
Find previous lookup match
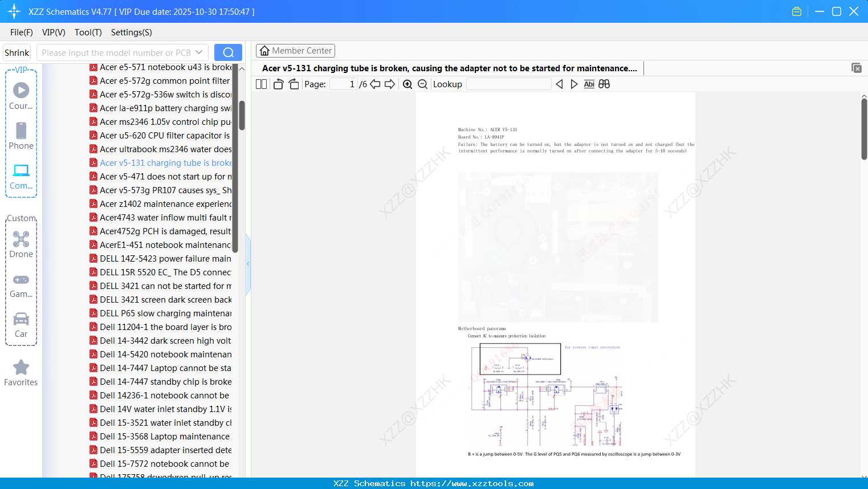click(559, 84)
